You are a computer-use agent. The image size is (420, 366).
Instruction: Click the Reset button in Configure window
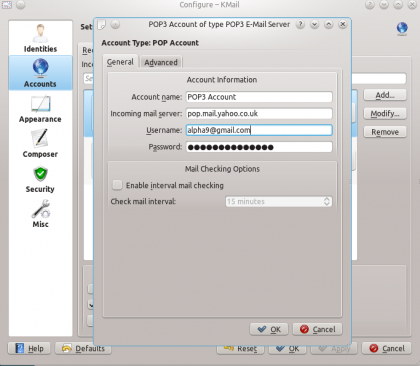[241, 349]
